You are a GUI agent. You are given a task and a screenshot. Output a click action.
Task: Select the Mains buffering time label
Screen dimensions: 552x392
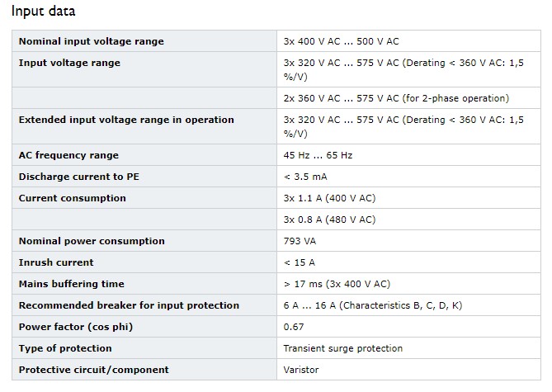point(72,284)
